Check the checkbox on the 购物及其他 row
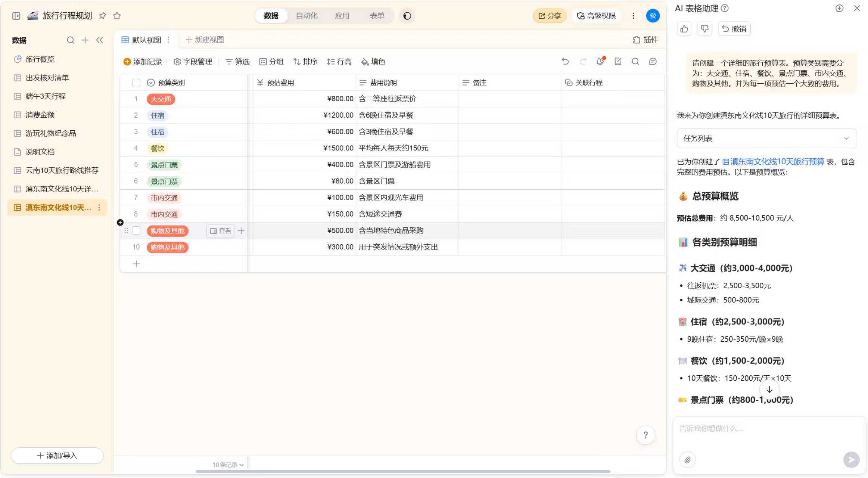Image resolution: width=868 pixels, height=478 pixels. [x=136, y=230]
